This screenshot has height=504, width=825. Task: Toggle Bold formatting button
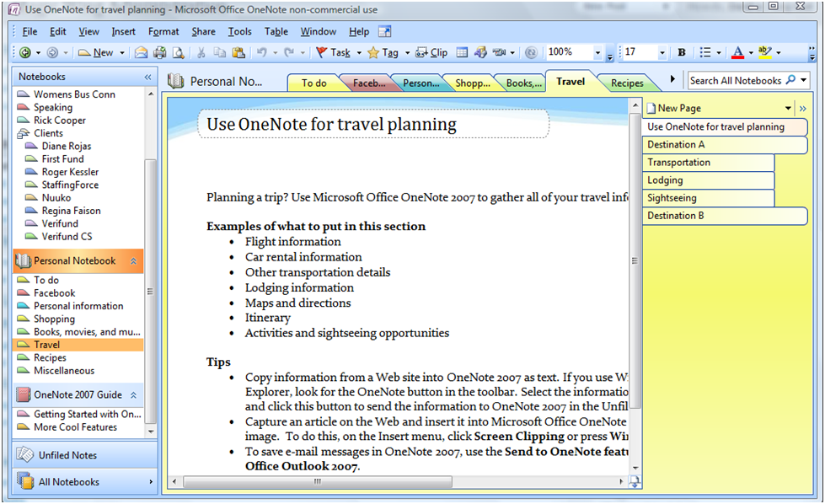(682, 52)
